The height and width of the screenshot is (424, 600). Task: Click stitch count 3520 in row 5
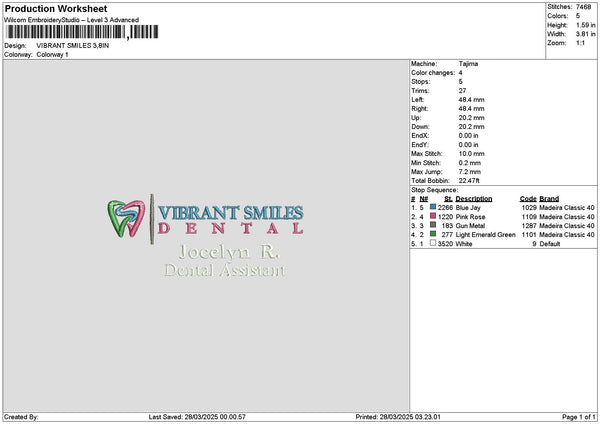tap(445, 244)
